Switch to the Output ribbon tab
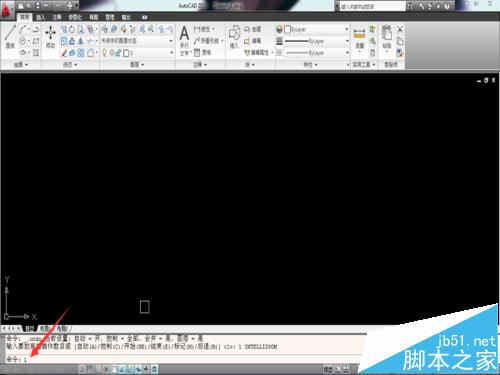The height and width of the screenshot is (375, 500). tap(126, 17)
